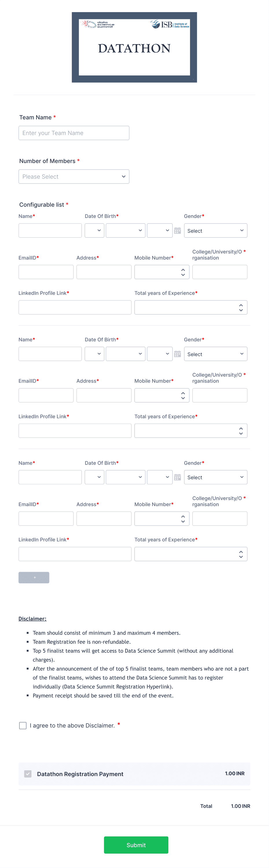Open calendar picker for first member's birth date
The width and height of the screenshot is (269, 868).
click(x=177, y=231)
